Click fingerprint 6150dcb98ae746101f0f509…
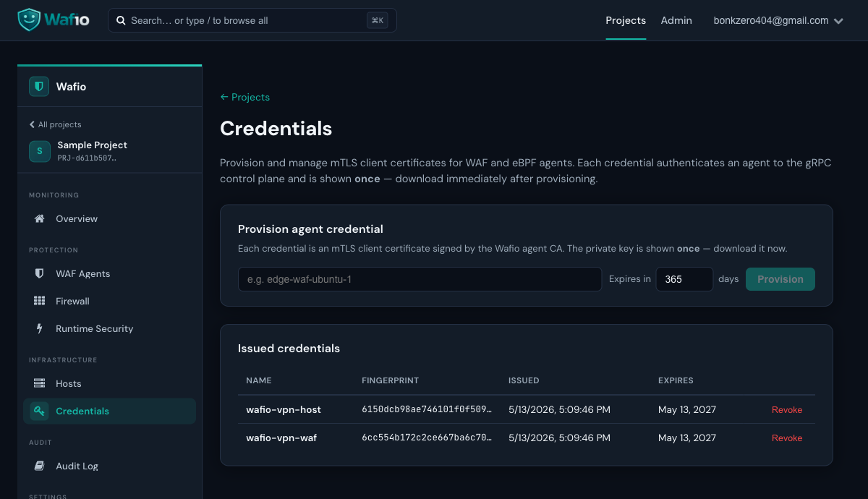The width and height of the screenshot is (868, 499). pyautogui.click(x=427, y=409)
